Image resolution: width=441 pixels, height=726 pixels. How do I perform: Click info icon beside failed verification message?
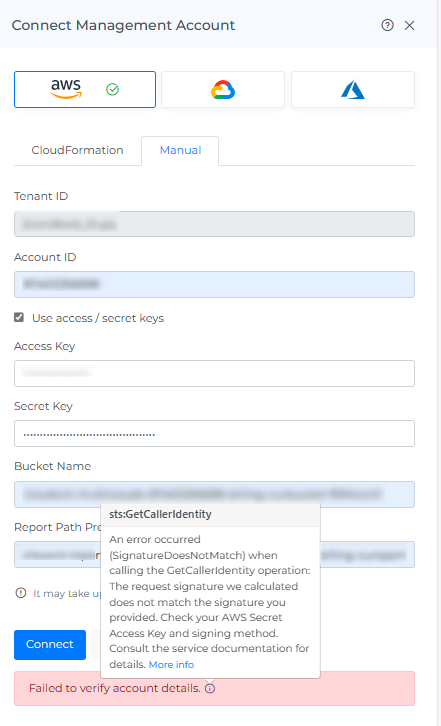click(210, 688)
